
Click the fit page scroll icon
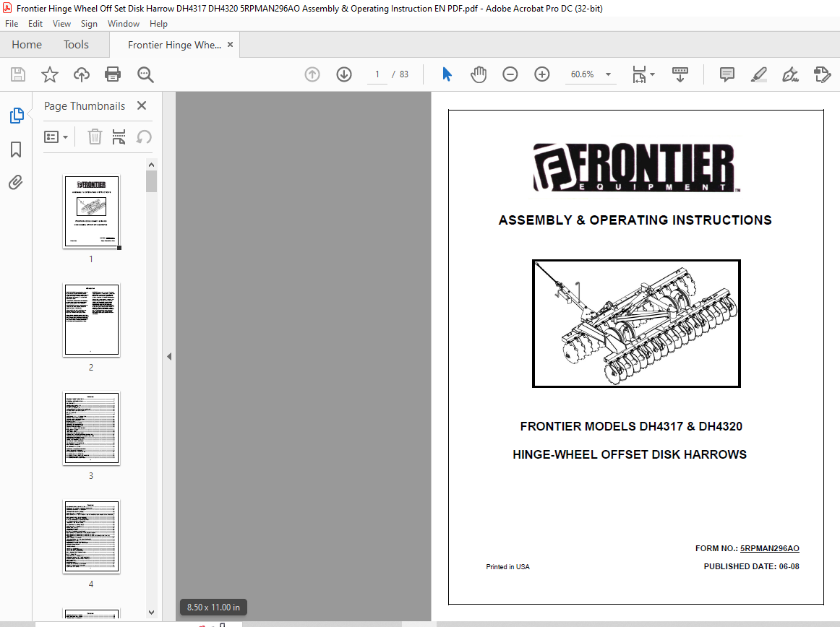coord(639,74)
